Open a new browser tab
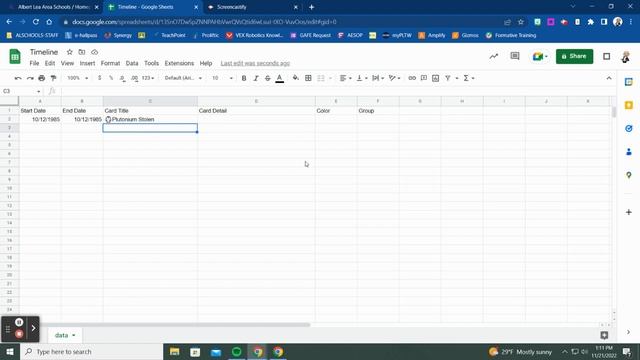This screenshot has width=640, height=360. pos(311,7)
